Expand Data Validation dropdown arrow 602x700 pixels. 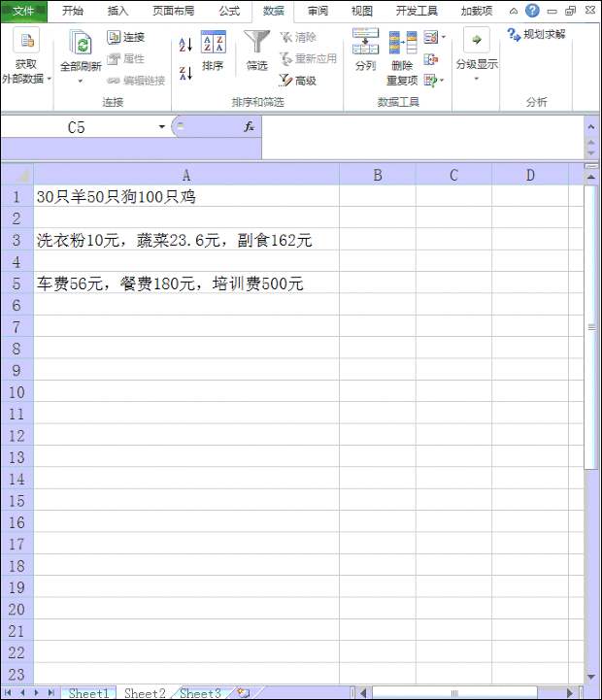pos(443,37)
